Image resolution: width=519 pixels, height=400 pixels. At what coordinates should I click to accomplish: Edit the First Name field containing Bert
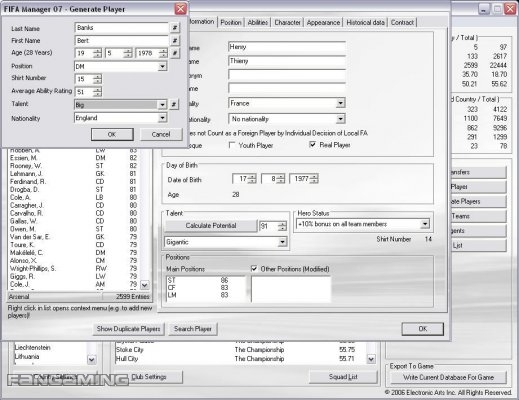(122, 41)
